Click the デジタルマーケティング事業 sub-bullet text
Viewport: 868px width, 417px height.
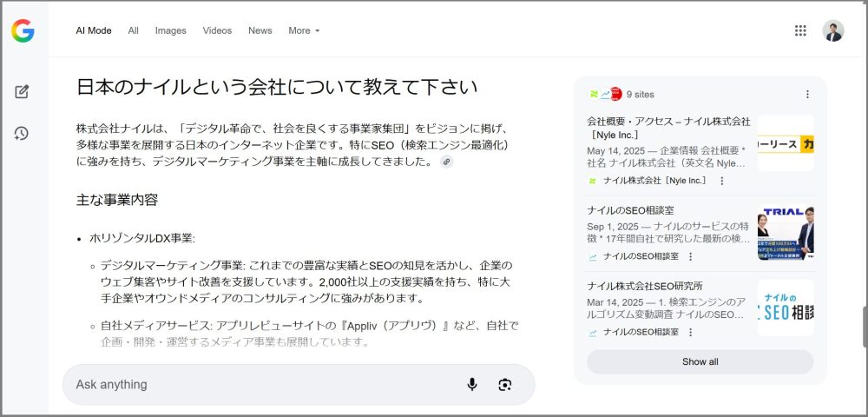[x=306, y=281]
